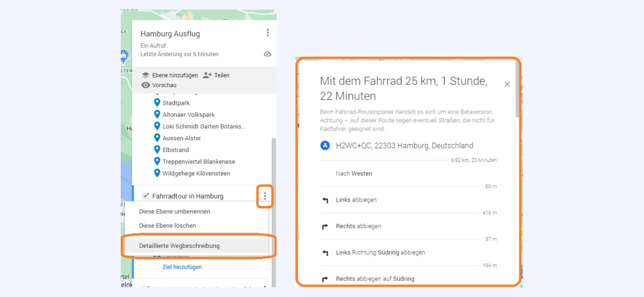
Task: Select Treppenviertel Blankenese entry
Action: point(199,162)
